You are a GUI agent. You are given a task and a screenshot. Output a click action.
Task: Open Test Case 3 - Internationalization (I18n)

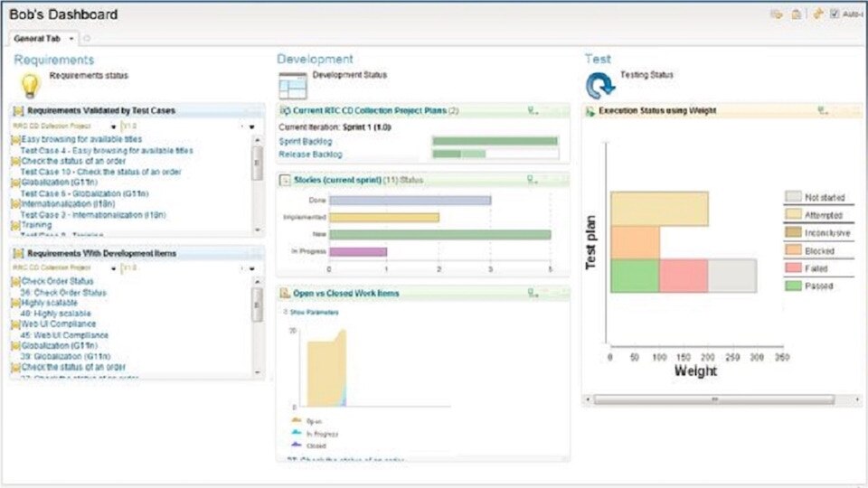pyautogui.click(x=93, y=215)
